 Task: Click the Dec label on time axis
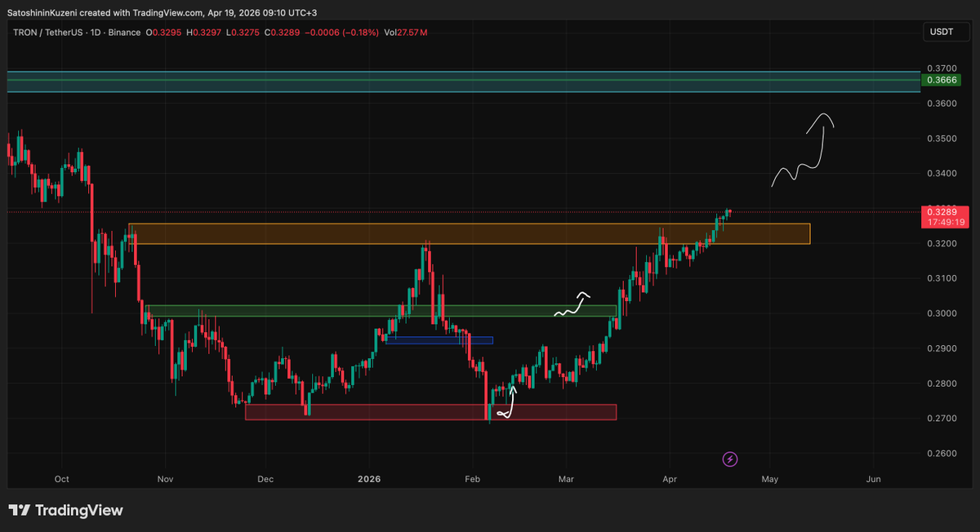click(265, 480)
